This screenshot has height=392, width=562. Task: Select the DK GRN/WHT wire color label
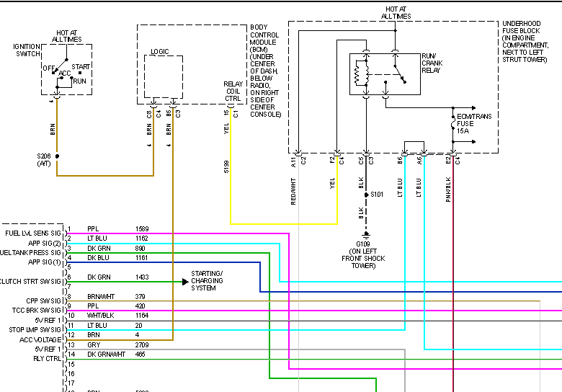[106, 354]
